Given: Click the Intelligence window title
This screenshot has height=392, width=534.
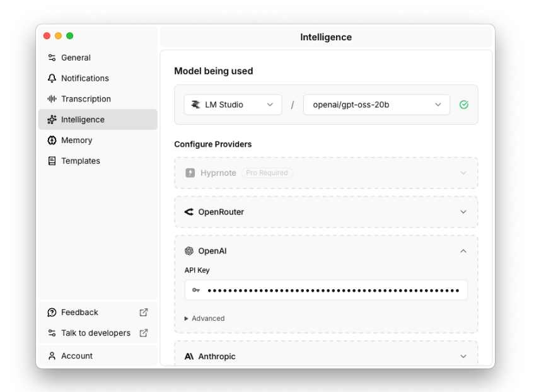Looking at the screenshot, I should click(x=326, y=37).
